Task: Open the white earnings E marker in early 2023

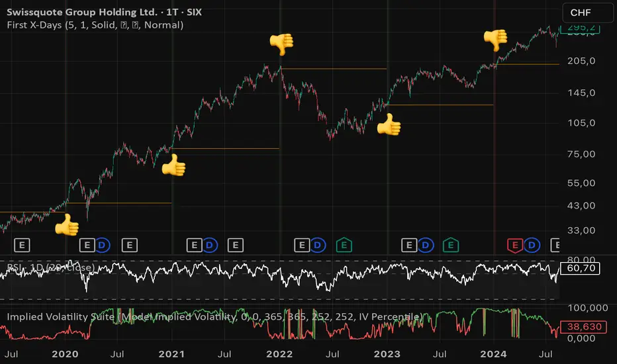Action: click(409, 245)
